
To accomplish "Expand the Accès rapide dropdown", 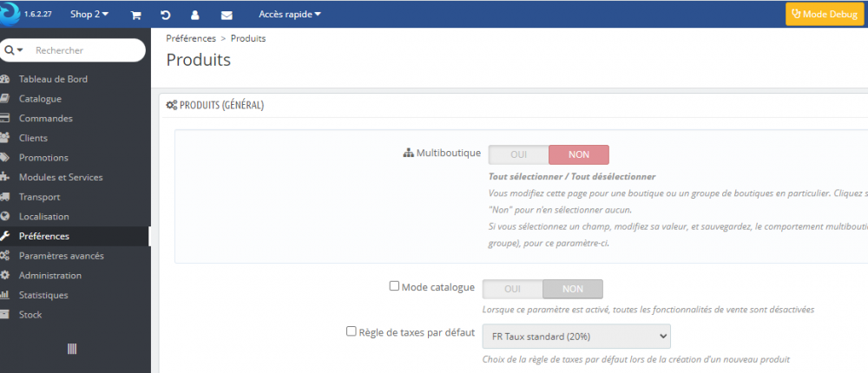I will click(x=290, y=15).
